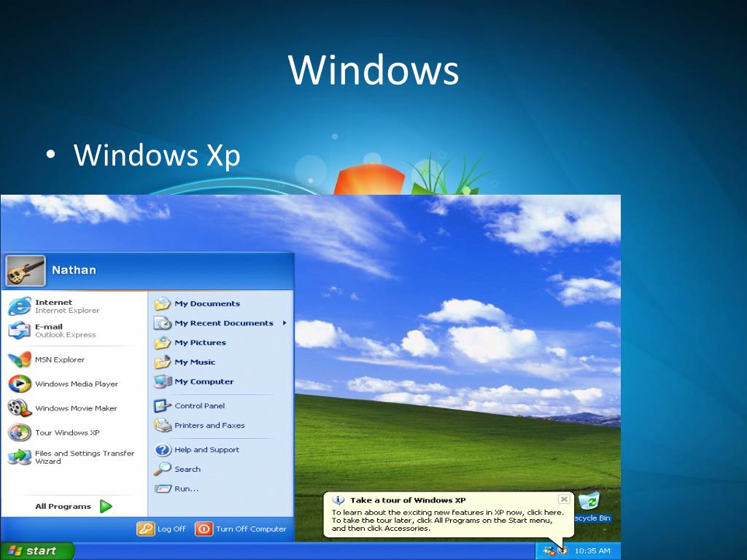
Task: Click the Search label
Action: (187, 469)
